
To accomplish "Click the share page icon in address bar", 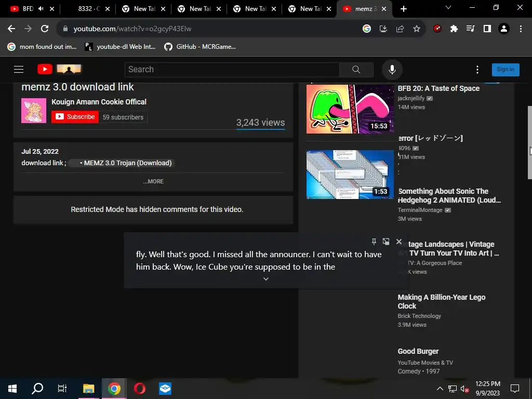I will click(x=400, y=29).
